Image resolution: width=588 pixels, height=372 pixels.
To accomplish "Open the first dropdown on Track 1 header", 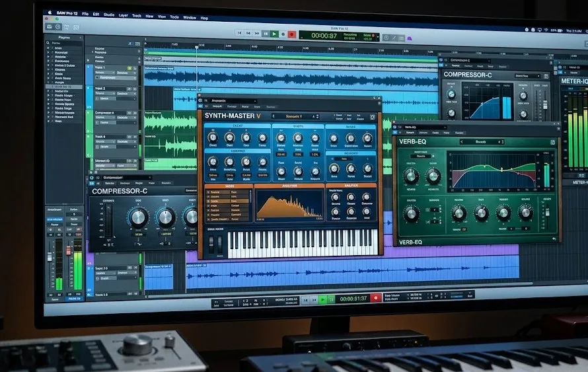I will (105, 73).
